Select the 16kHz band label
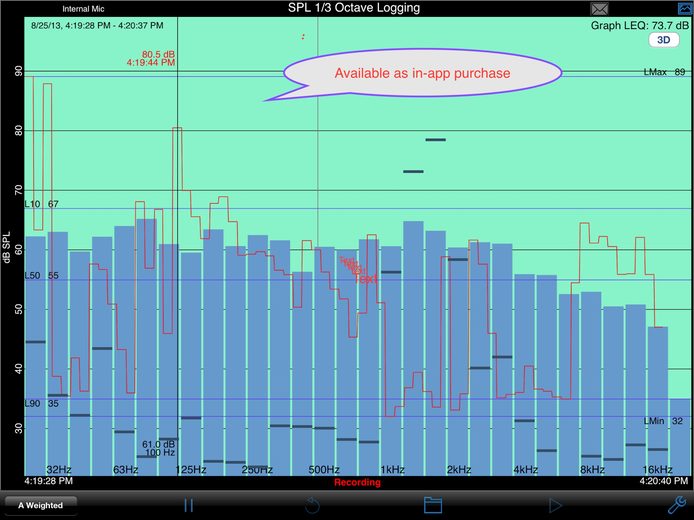The height and width of the screenshot is (520, 694). [657, 470]
